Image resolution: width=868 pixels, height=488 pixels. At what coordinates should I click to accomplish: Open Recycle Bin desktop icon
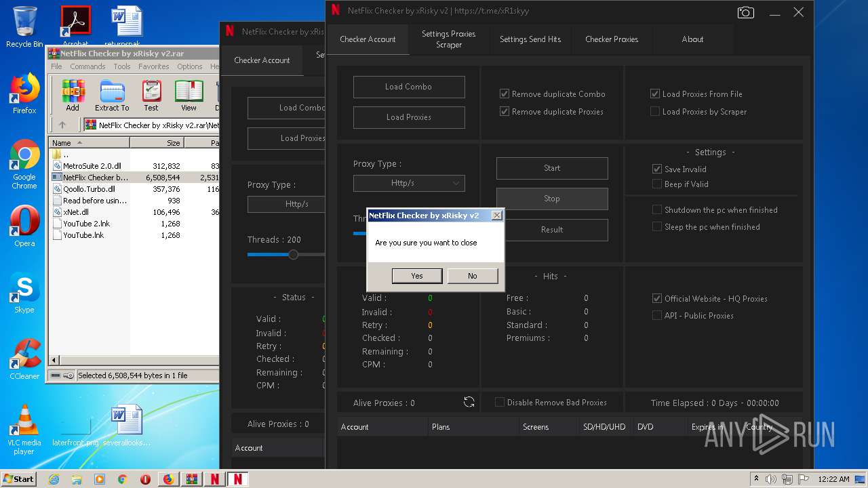24,27
